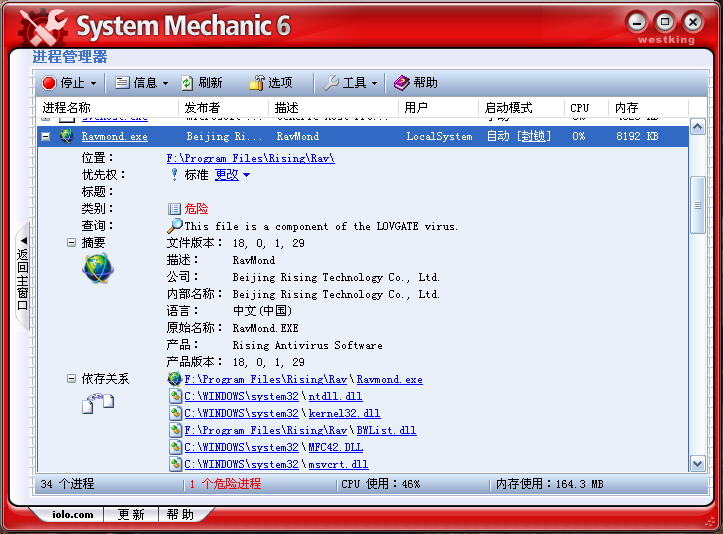Sort by 进程名称 column header

pyautogui.click(x=107, y=107)
